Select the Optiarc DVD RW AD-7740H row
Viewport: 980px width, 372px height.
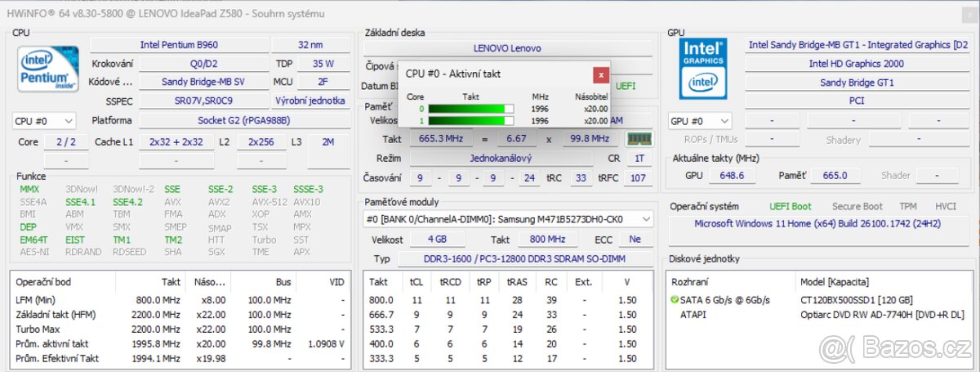coord(820,314)
